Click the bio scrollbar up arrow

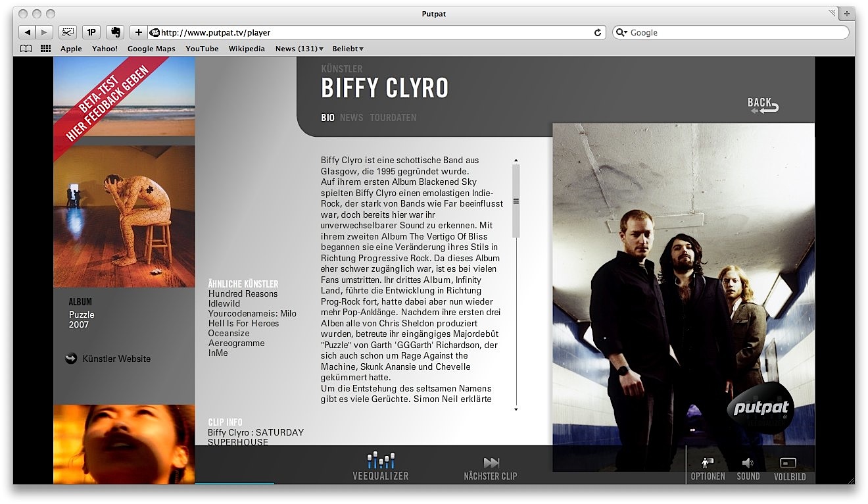point(516,161)
